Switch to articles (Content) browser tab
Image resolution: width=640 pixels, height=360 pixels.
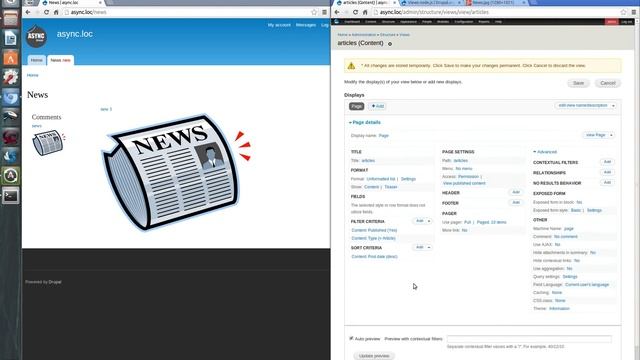pos(365,3)
